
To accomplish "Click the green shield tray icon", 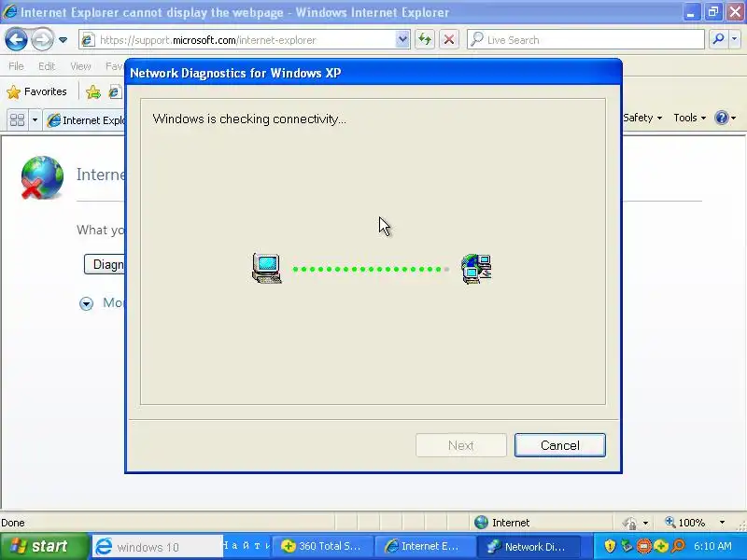I will coord(627,546).
